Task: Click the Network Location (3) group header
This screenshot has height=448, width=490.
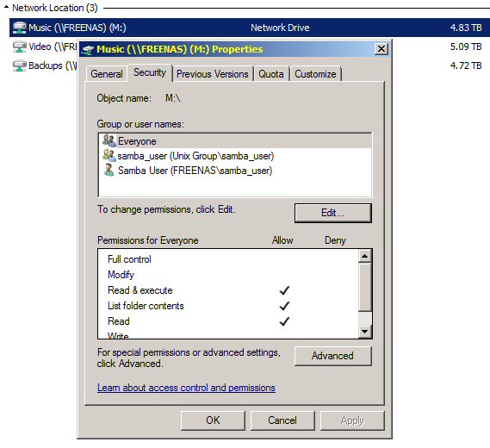Action: coord(55,8)
